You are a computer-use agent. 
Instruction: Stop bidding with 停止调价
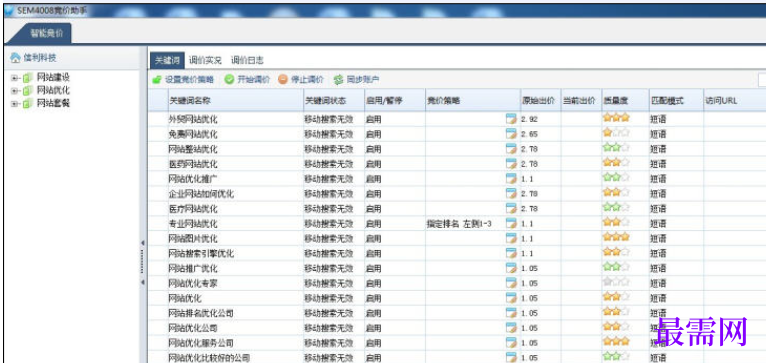[x=301, y=80]
